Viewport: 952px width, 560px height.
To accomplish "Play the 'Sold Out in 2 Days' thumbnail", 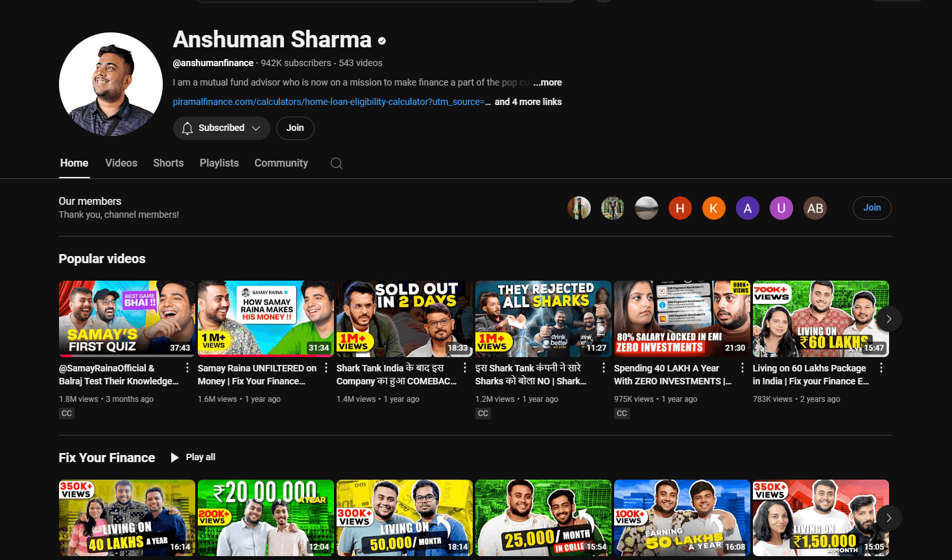I will [405, 319].
